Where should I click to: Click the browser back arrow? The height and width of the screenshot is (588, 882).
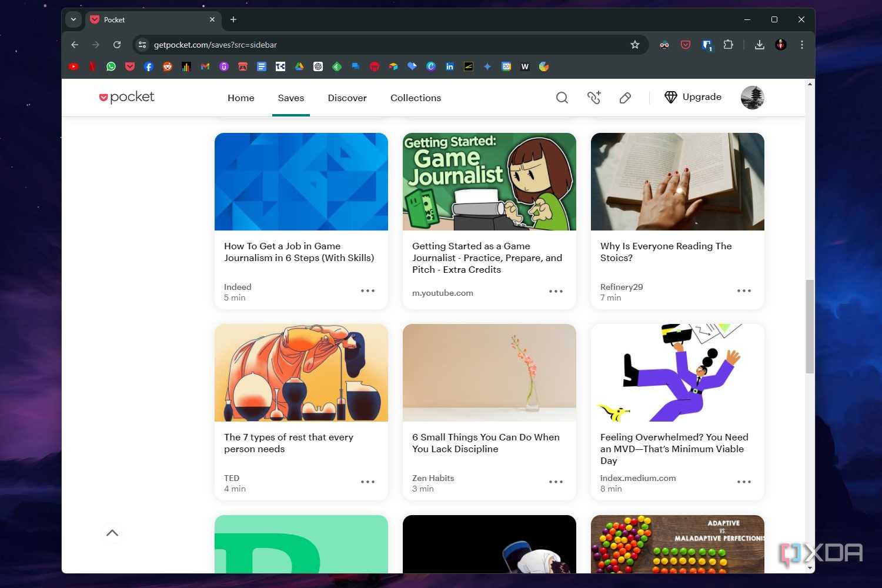tap(75, 45)
